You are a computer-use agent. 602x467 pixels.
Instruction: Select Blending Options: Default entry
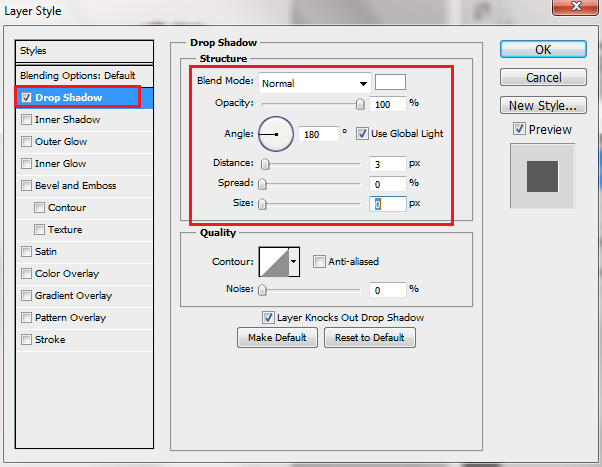(x=84, y=76)
